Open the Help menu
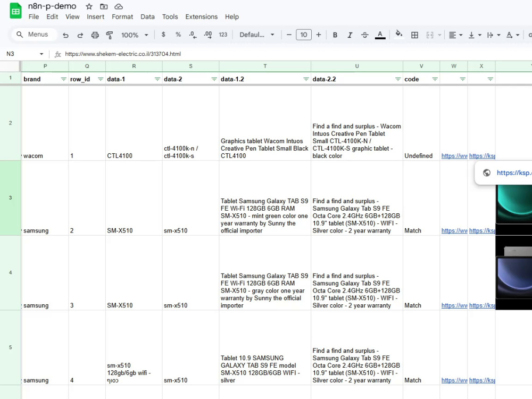The width and height of the screenshot is (532, 399). point(232,16)
